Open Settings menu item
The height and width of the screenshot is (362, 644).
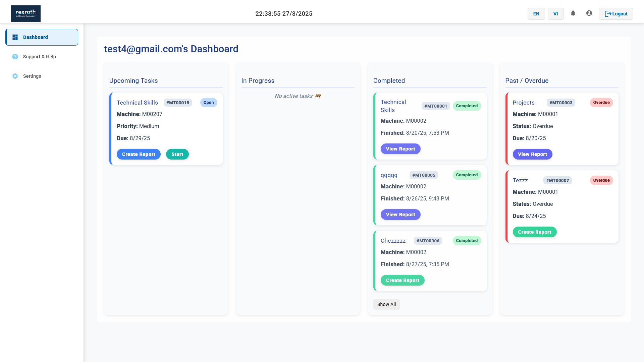click(x=32, y=76)
